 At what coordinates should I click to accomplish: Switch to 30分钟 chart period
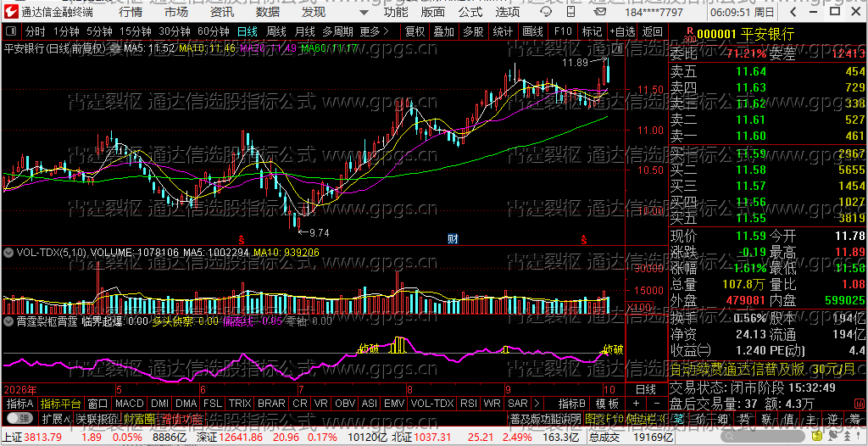174,31
